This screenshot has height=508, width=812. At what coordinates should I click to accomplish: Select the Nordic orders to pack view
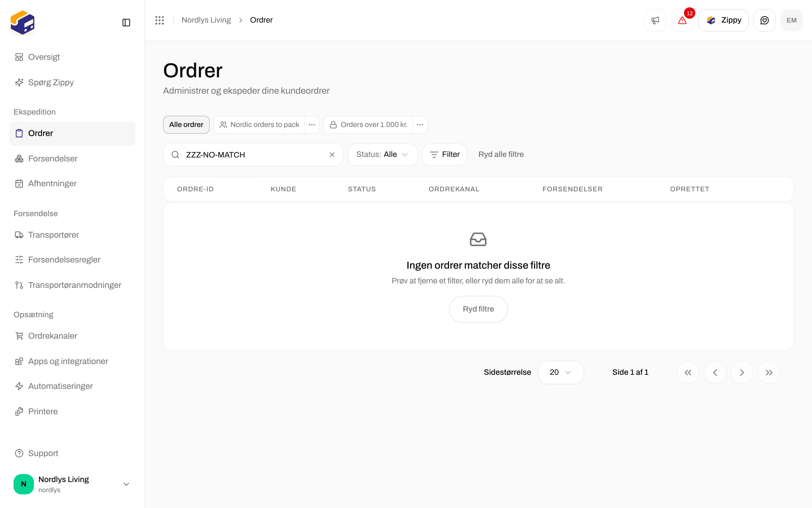tap(259, 125)
